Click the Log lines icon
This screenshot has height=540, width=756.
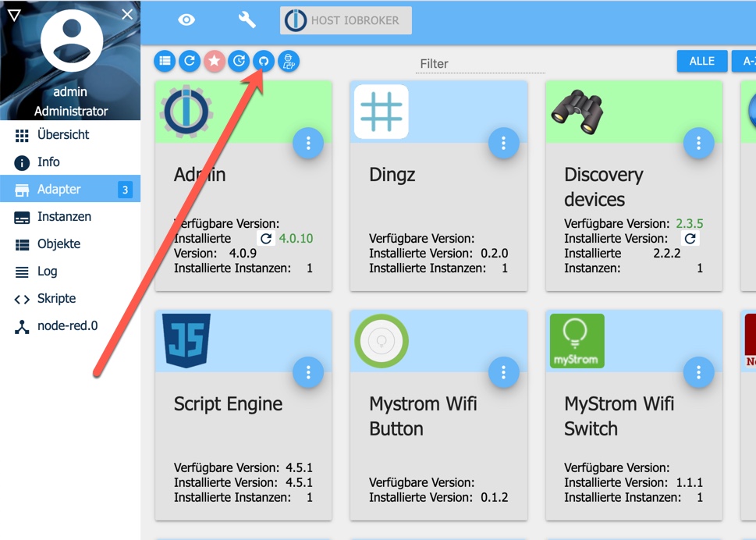[x=22, y=272]
